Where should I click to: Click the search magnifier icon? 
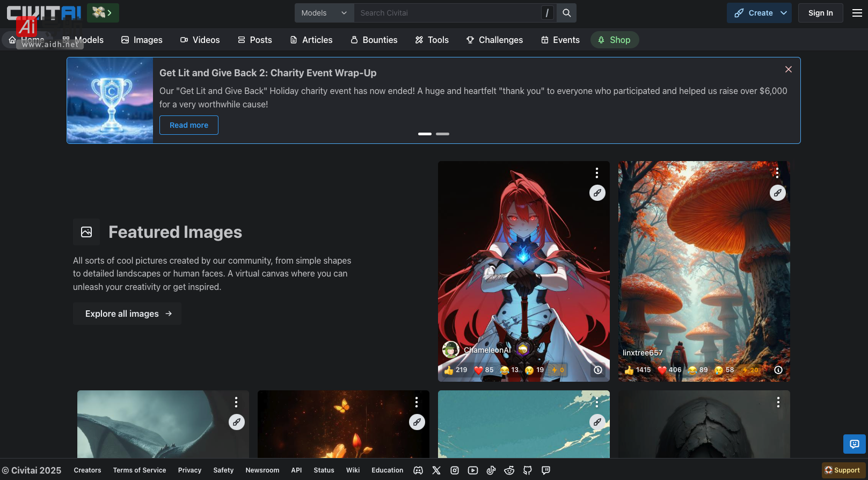[566, 13]
